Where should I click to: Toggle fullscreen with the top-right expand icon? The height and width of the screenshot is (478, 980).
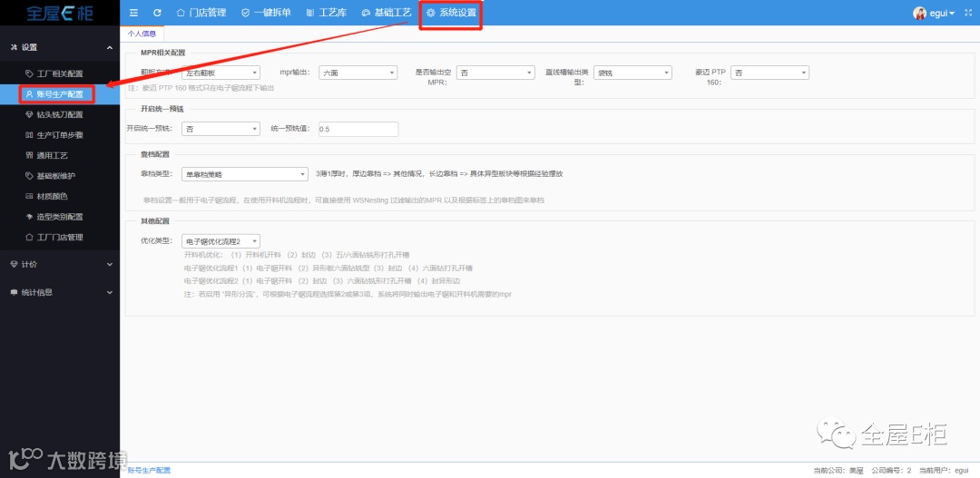(x=968, y=13)
